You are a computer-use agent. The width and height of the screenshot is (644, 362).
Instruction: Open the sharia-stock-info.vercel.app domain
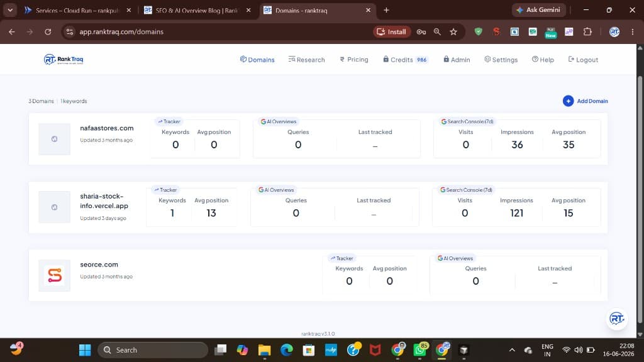(104, 201)
